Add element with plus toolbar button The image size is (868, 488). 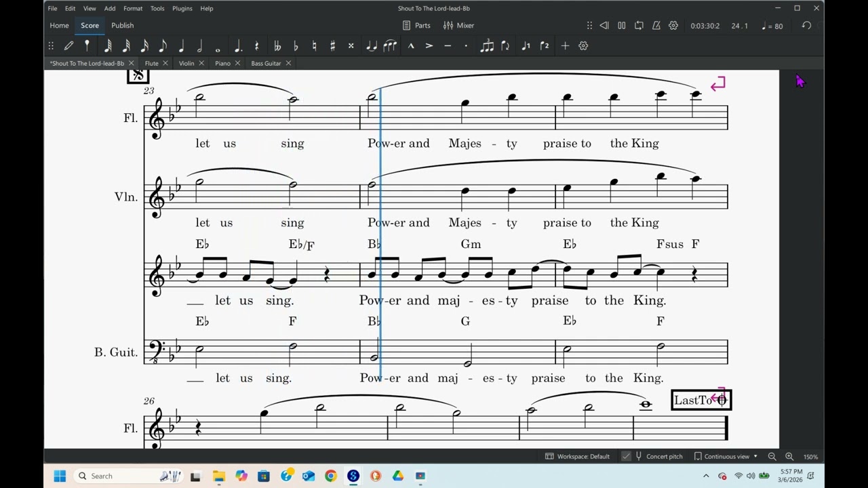click(565, 45)
